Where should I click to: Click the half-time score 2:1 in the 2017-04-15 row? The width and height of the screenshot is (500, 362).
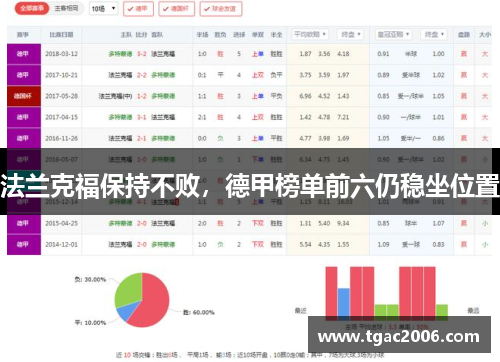(202, 117)
